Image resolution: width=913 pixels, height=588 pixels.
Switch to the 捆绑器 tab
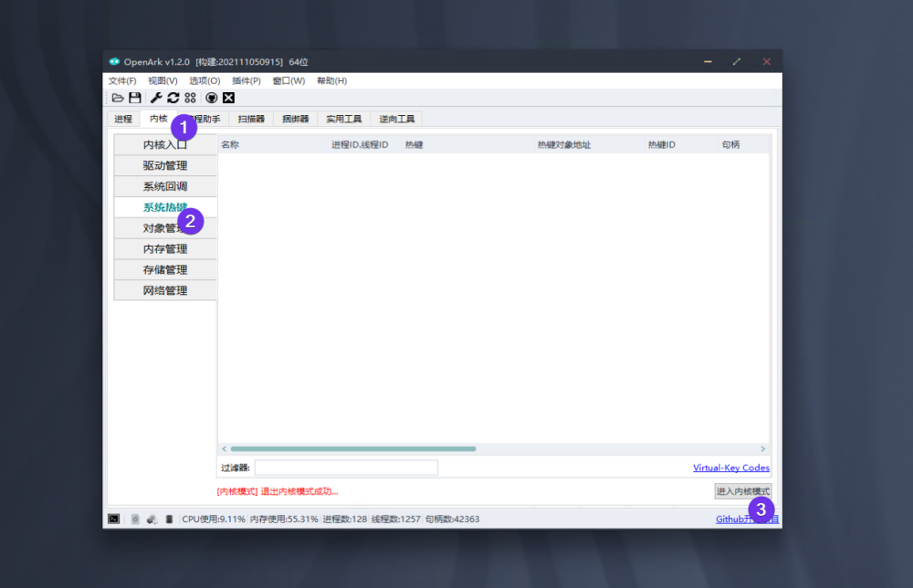point(295,119)
